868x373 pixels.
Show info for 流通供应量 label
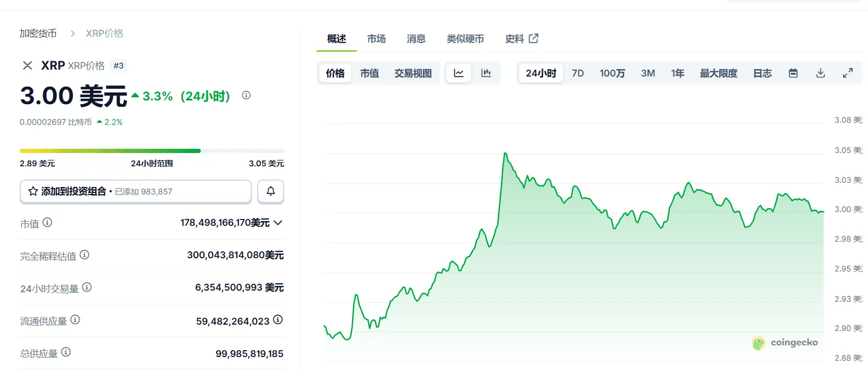[x=75, y=320]
